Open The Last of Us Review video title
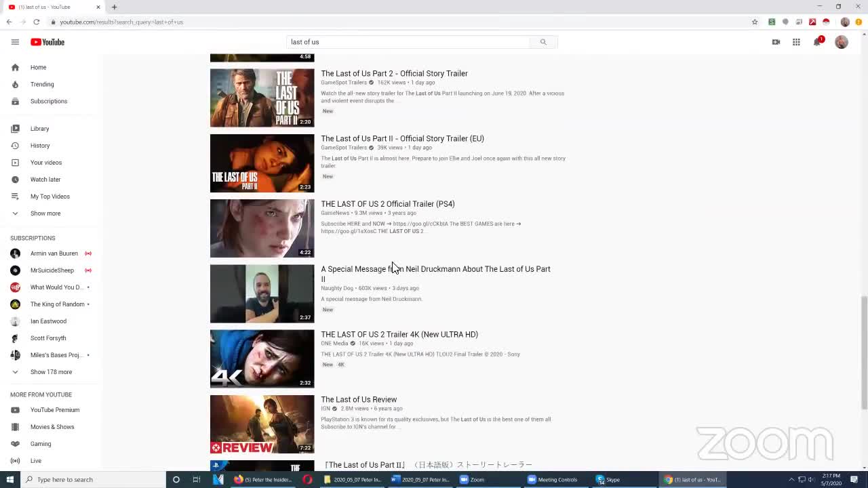 359,399
